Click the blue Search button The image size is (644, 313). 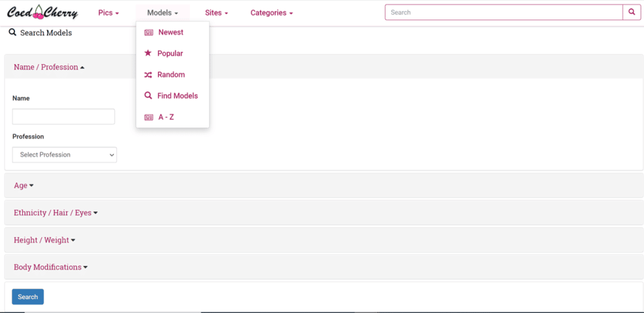tap(28, 297)
